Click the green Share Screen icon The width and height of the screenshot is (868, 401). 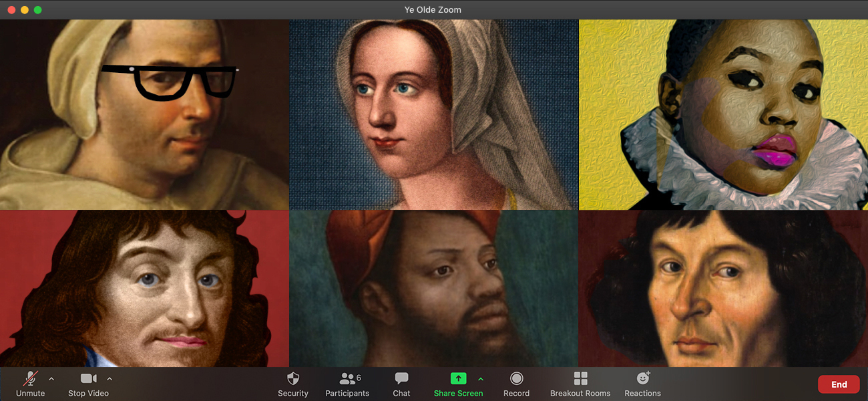(x=458, y=379)
